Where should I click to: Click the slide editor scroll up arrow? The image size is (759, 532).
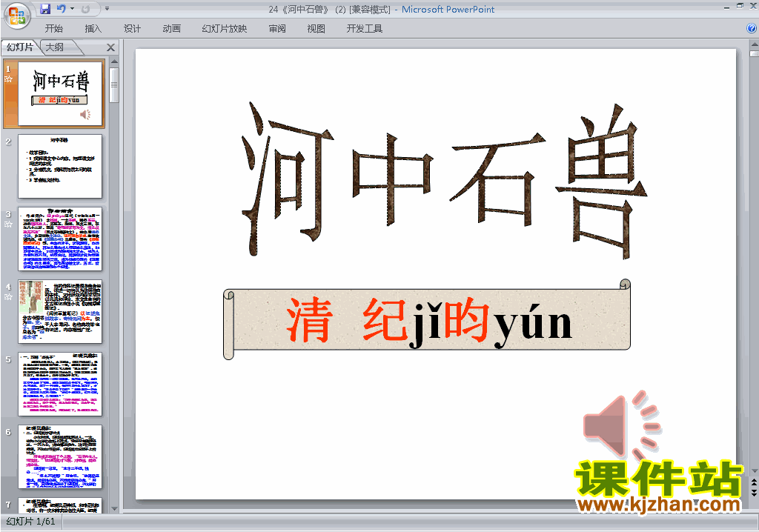tap(754, 44)
